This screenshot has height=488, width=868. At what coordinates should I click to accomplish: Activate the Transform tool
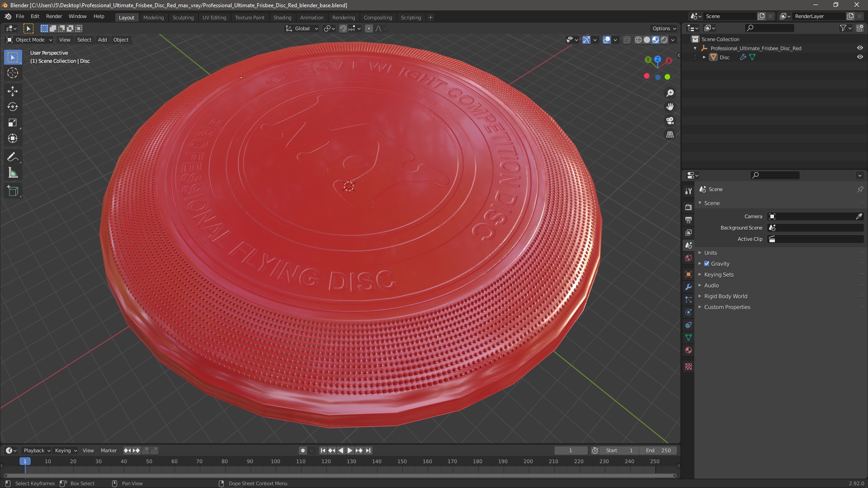13,138
